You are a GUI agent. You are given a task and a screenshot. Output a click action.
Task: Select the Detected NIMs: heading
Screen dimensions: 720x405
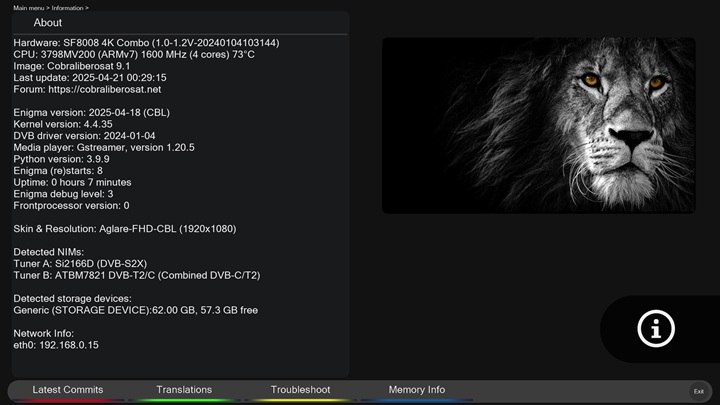tap(48, 252)
